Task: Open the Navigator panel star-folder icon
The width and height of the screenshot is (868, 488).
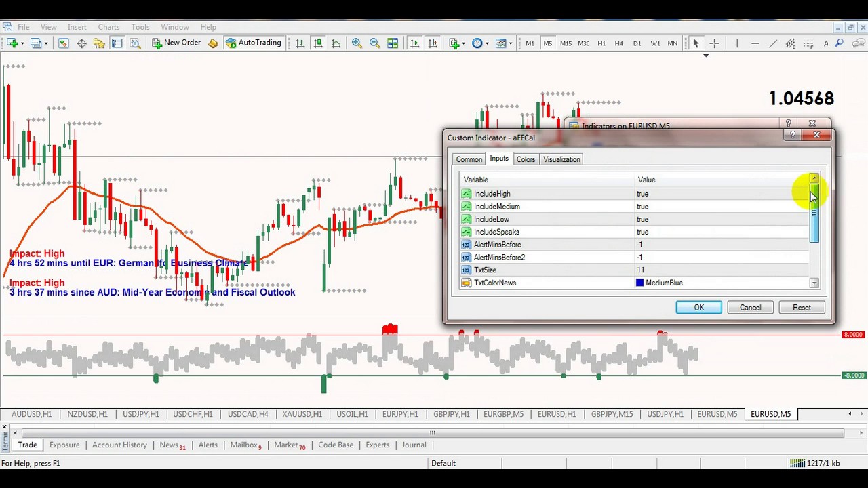Action: point(99,43)
